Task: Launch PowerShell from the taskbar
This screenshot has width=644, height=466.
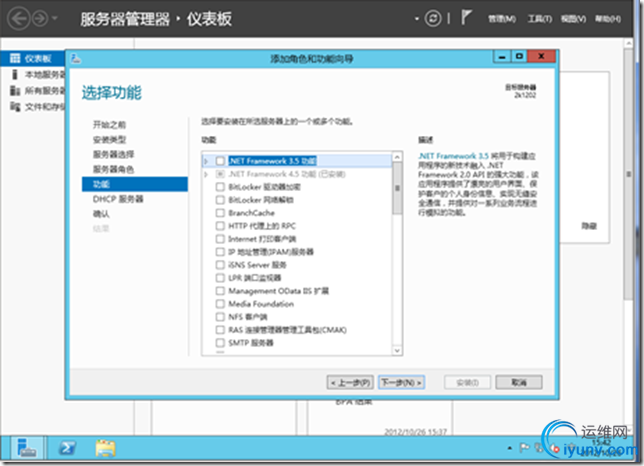Action: [x=67, y=448]
